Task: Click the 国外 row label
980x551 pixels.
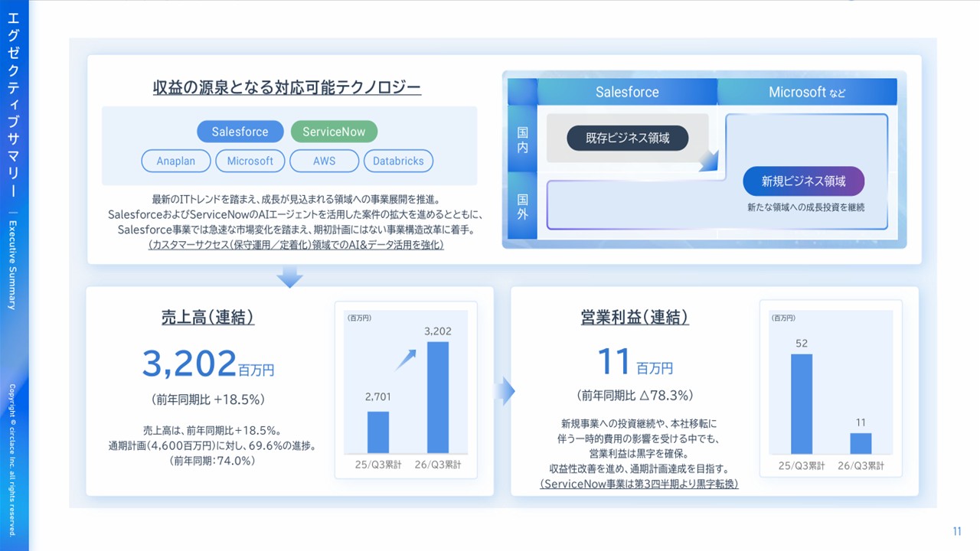Action: 522,207
